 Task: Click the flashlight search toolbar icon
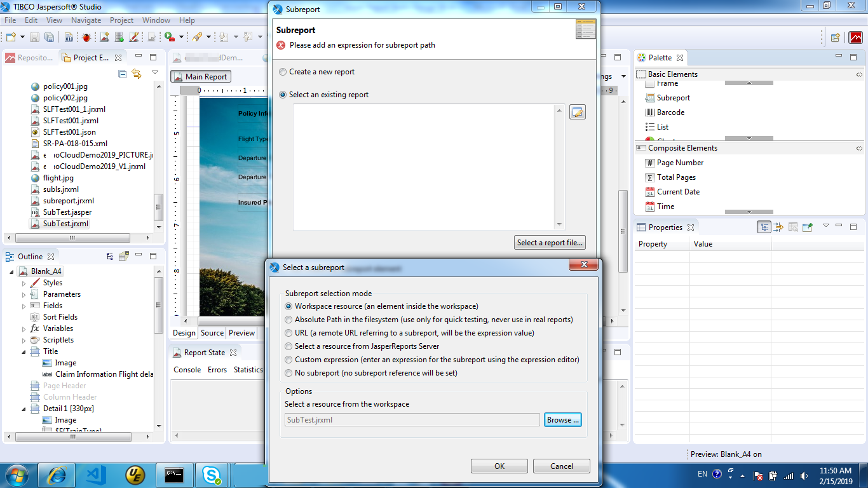click(x=197, y=37)
